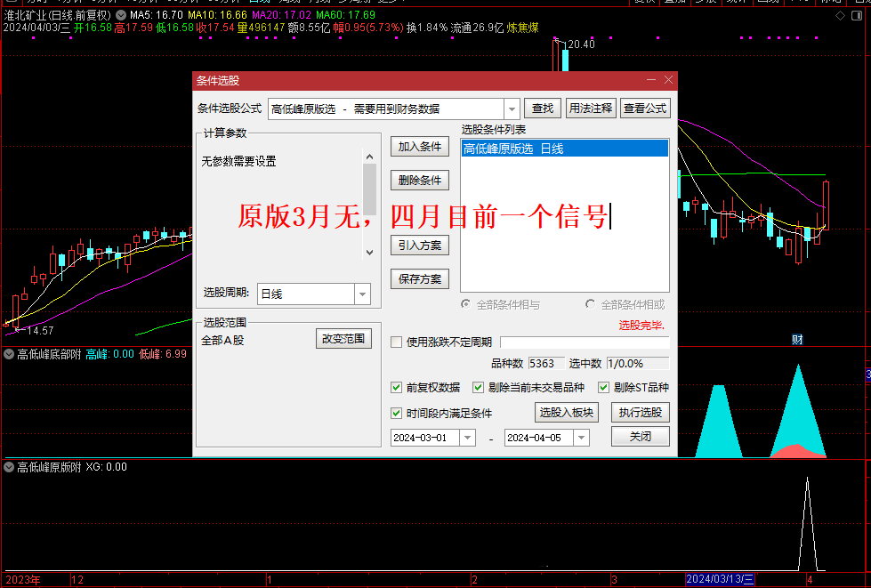Click the 使用涨跌不定周期 input field
The width and height of the screenshot is (871, 588).
click(585, 342)
